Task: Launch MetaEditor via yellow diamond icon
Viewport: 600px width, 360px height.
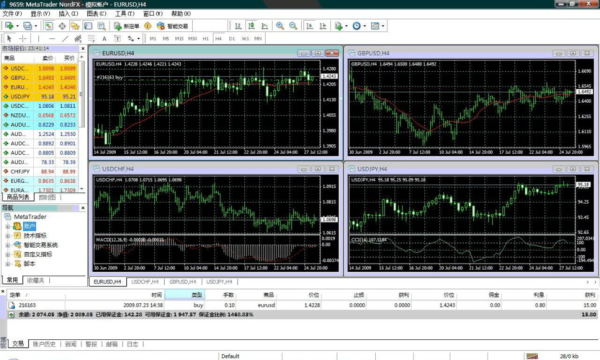Action: pos(148,26)
